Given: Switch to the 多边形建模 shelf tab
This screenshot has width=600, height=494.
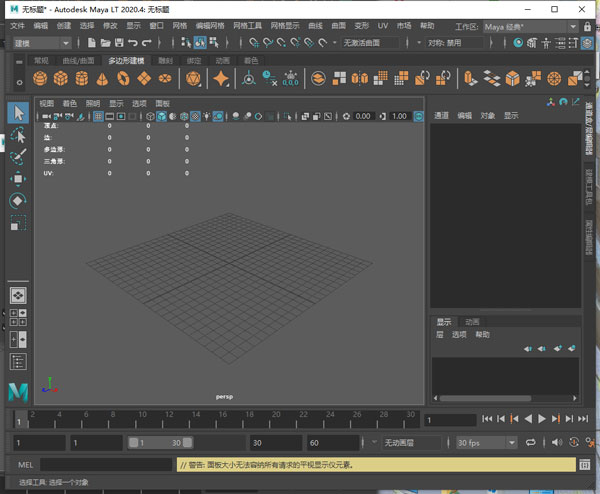Looking at the screenshot, I should click(126, 61).
